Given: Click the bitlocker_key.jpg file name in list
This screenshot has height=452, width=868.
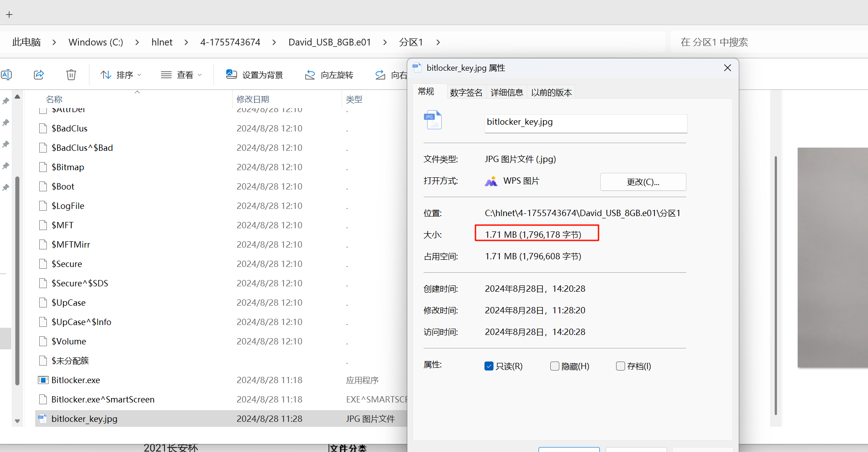Looking at the screenshot, I should tap(84, 419).
